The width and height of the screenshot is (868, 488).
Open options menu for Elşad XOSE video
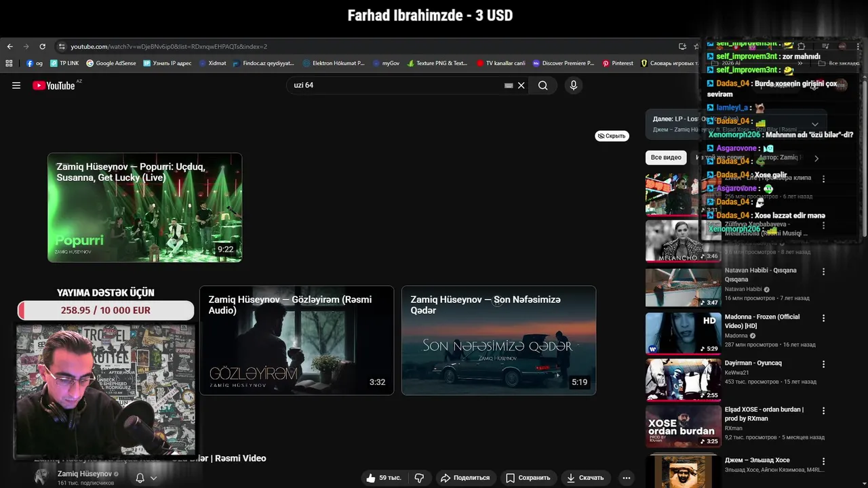pyautogui.click(x=824, y=411)
